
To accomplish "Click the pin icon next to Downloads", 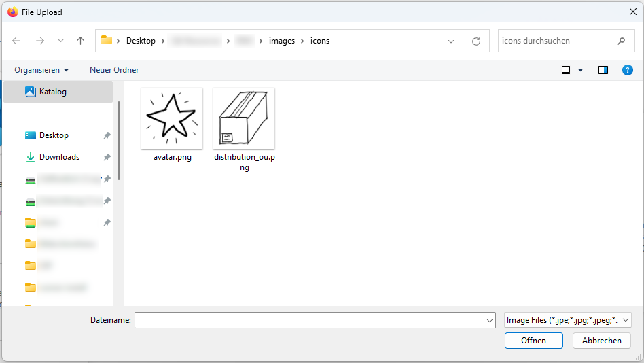I will [x=107, y=157].
